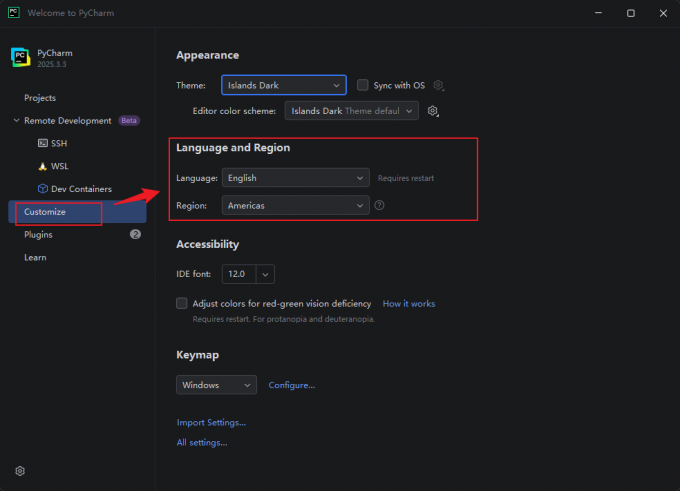
Task: Click the PyCharm title bar app icon
Action: (14, 13)
